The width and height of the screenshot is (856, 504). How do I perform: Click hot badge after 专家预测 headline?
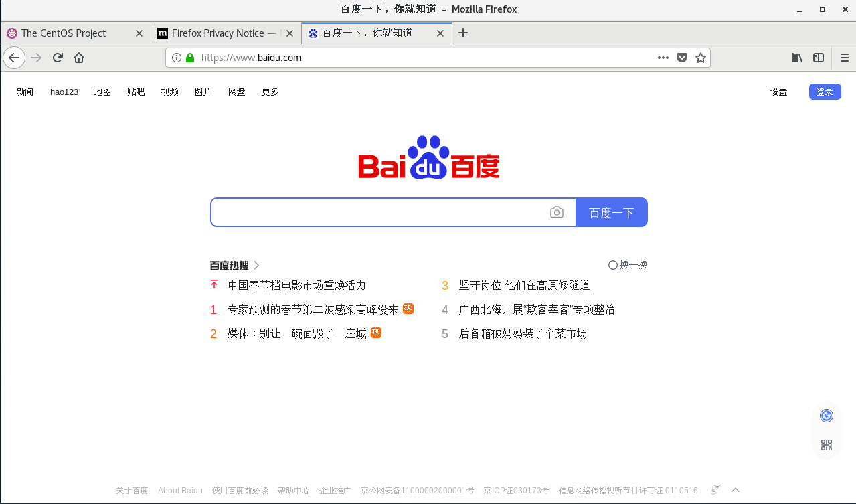tap(408, 309)
